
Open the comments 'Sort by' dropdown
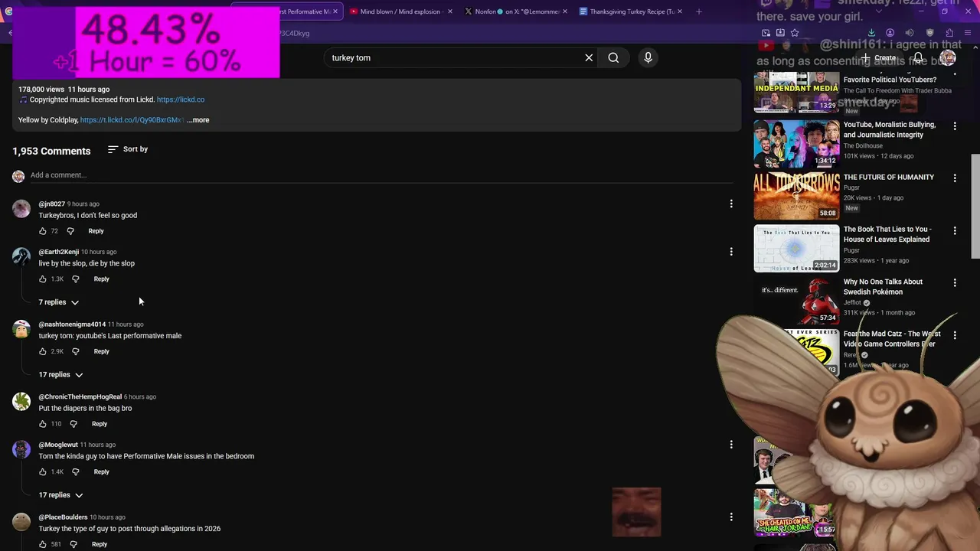[x=128, y=149]
